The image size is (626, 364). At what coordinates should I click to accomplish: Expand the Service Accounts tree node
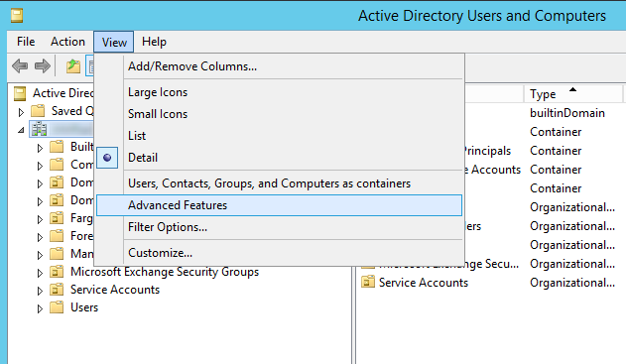40,291
